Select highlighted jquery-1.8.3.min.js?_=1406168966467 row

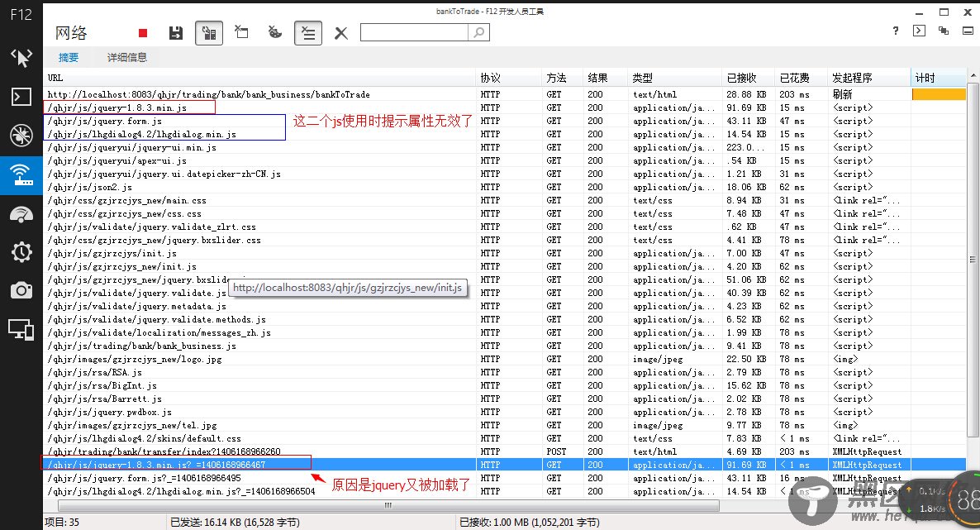504,465
